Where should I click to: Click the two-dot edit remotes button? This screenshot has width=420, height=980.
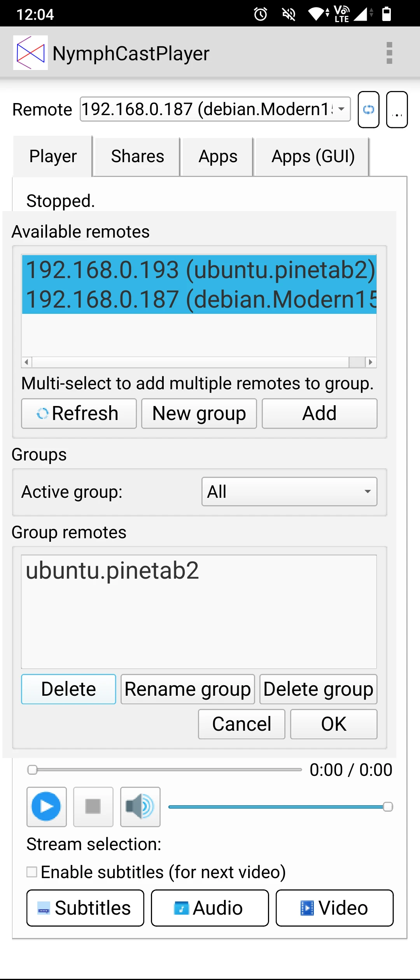[x=397, y=110]
